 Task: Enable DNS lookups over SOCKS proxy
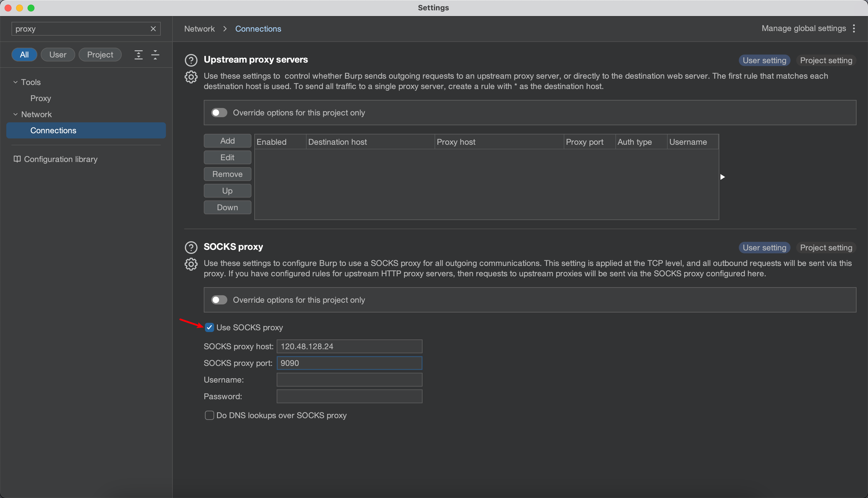[x=209, y=415]
